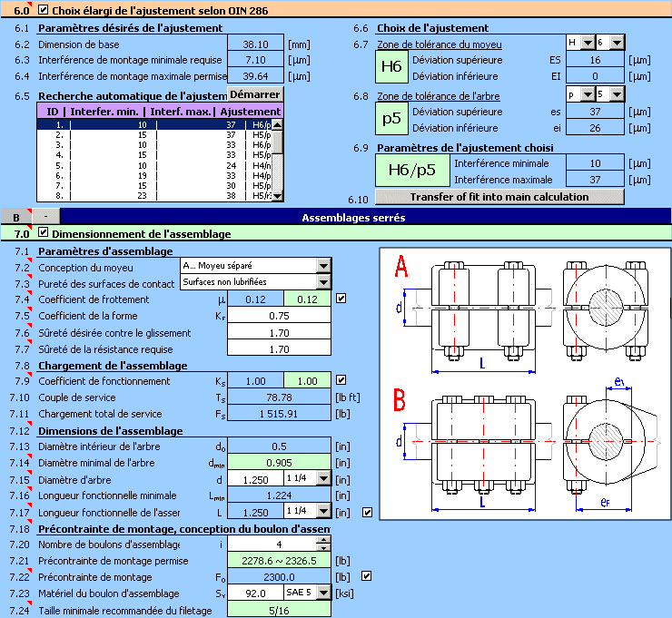
Task: Click the Précontrainte de montage field 2300.0
Action: point(279,577)
